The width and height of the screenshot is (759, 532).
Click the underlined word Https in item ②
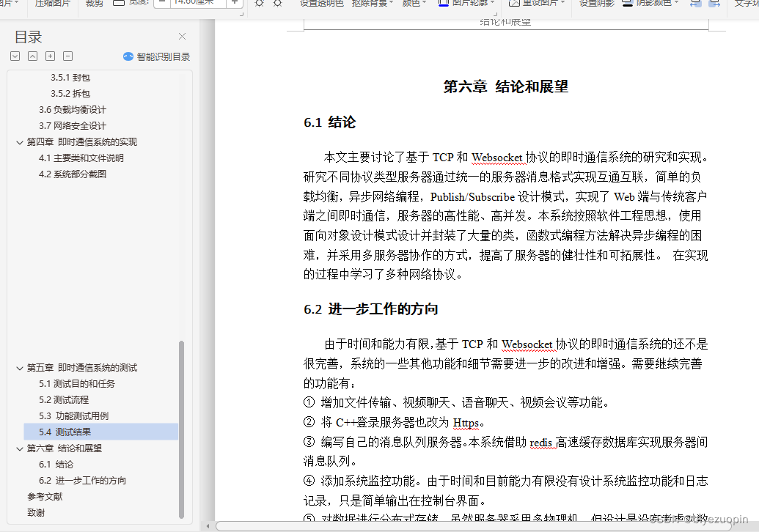click(466, 423)
